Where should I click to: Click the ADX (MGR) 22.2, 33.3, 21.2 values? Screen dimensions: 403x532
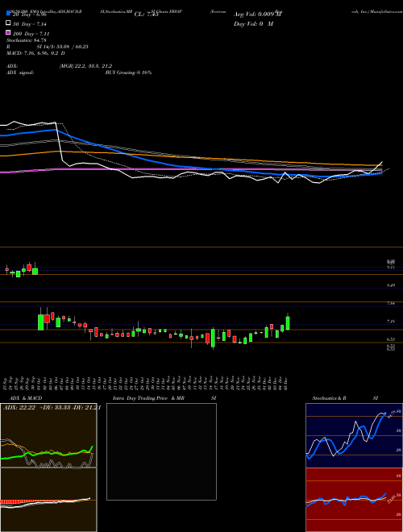(85, 66)
